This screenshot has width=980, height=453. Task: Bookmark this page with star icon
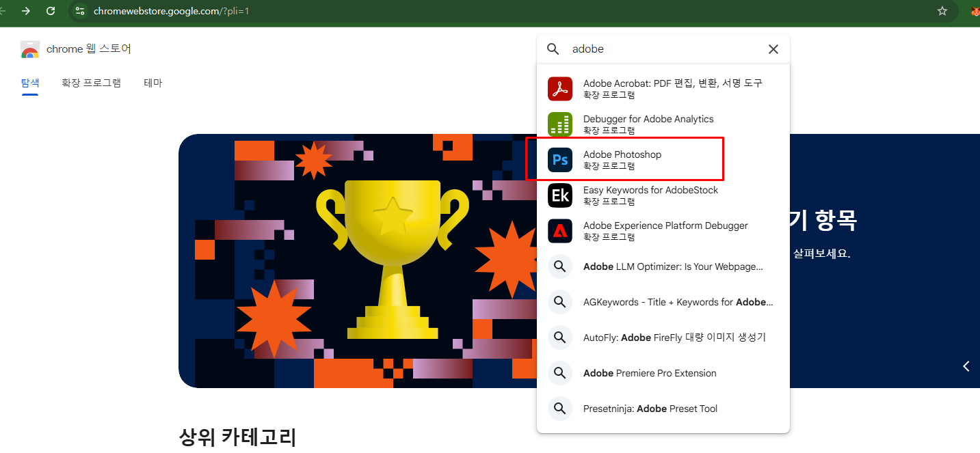(942, 11)
